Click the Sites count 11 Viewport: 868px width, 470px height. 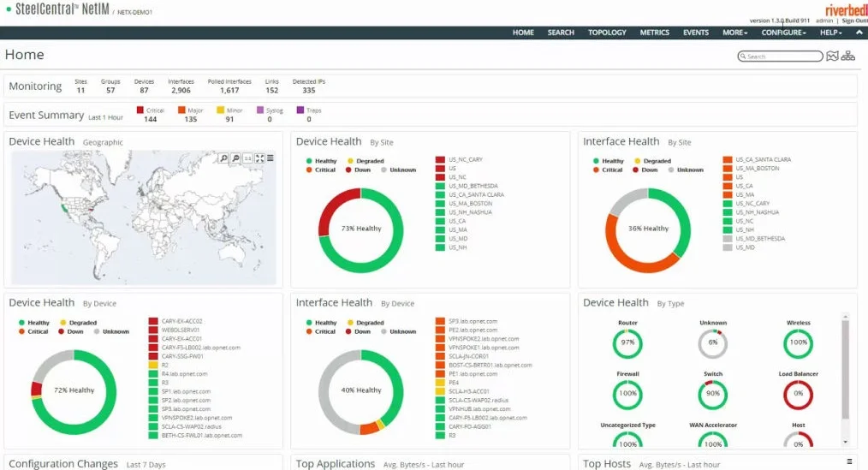[x=80, y=90]
